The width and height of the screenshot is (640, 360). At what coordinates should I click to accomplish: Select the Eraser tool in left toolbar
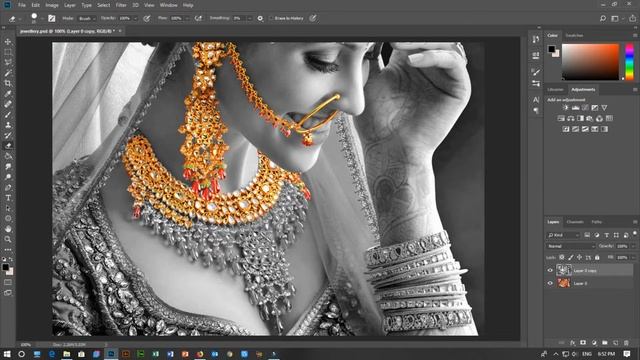[8, 146]
